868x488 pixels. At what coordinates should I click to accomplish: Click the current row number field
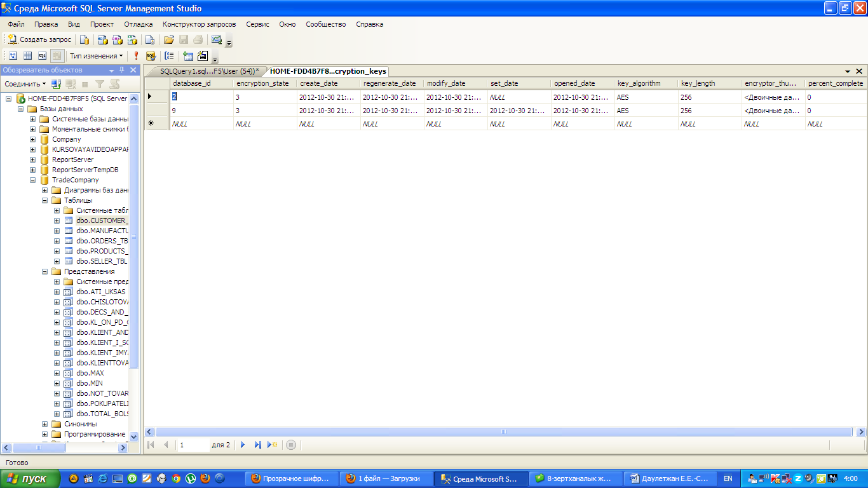[193, 445]
